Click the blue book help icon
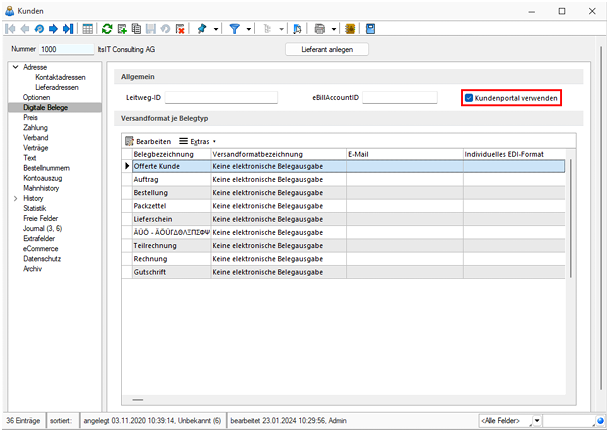 point(370,29)
